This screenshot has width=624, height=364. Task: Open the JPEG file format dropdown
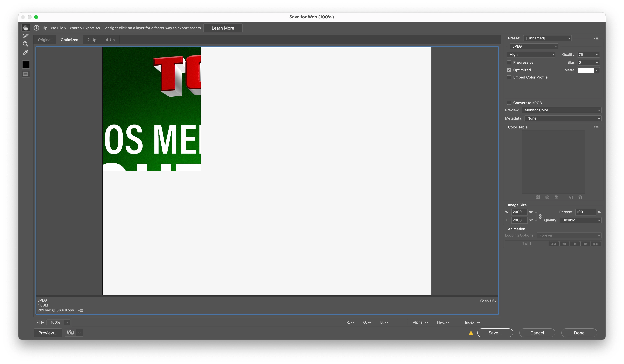(x=534, y=46)
